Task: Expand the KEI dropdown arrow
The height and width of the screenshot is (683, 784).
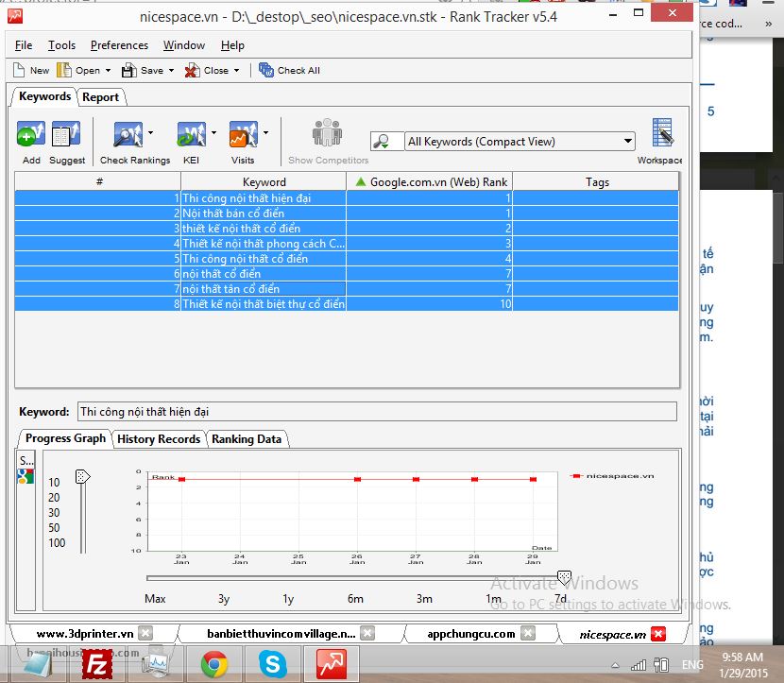Action: pyautogui.click(x=214, y=133)
